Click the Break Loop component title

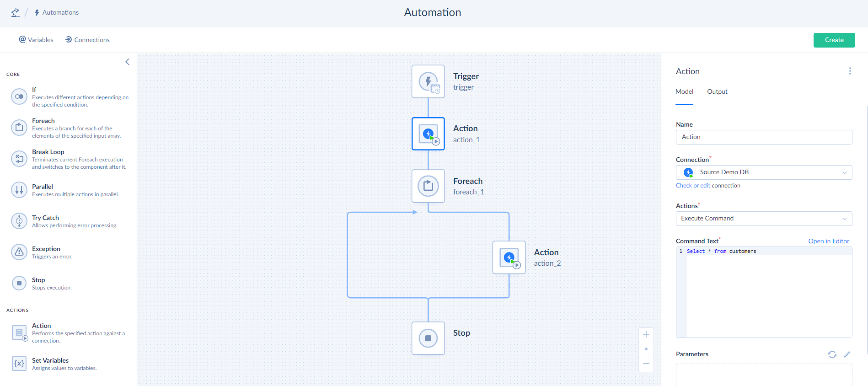click(x=48, y=152)
